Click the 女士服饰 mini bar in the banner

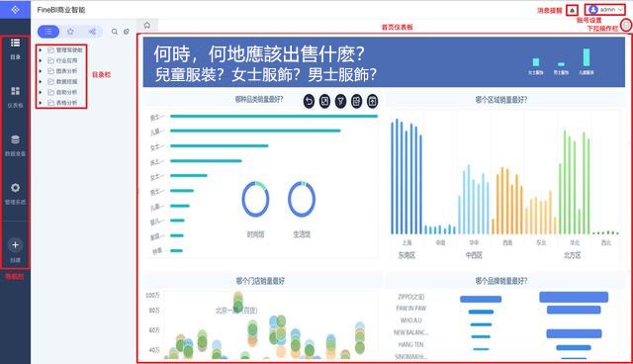[536, 61]
